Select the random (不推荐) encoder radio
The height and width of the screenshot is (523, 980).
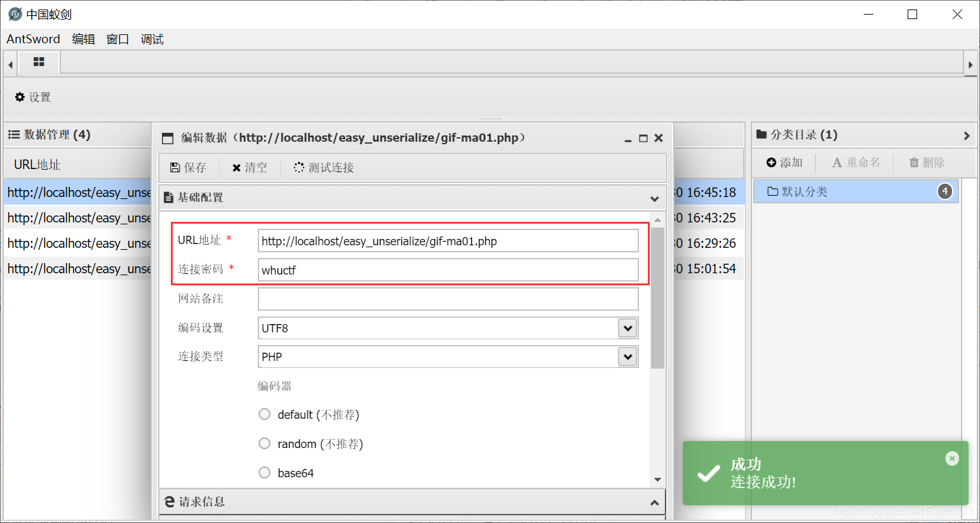click(265, 444)
